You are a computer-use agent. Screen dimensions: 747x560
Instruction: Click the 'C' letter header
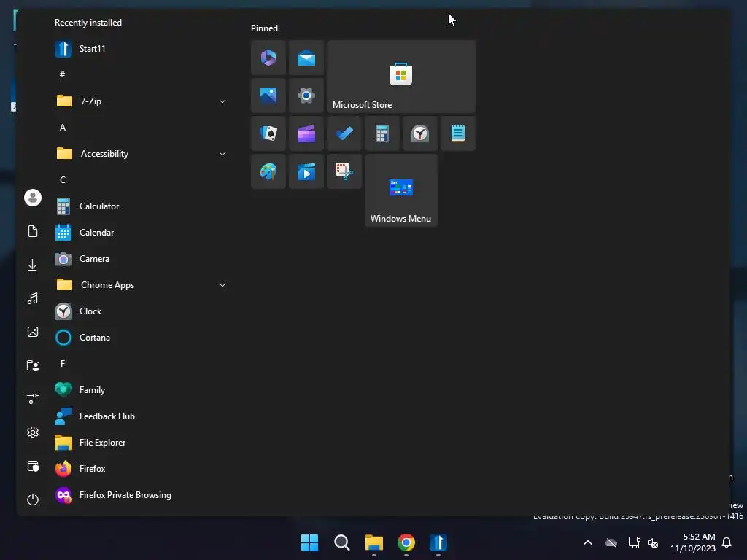(x=63, y=180)
